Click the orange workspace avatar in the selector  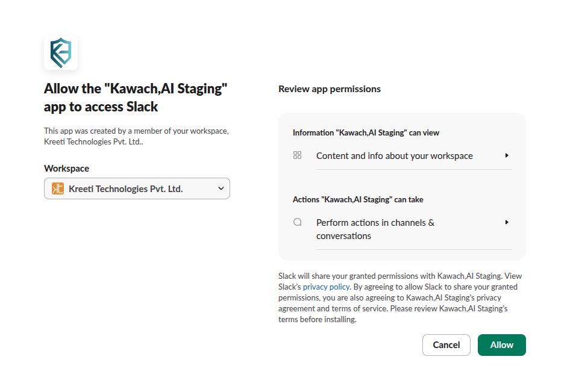click(57, 188)
